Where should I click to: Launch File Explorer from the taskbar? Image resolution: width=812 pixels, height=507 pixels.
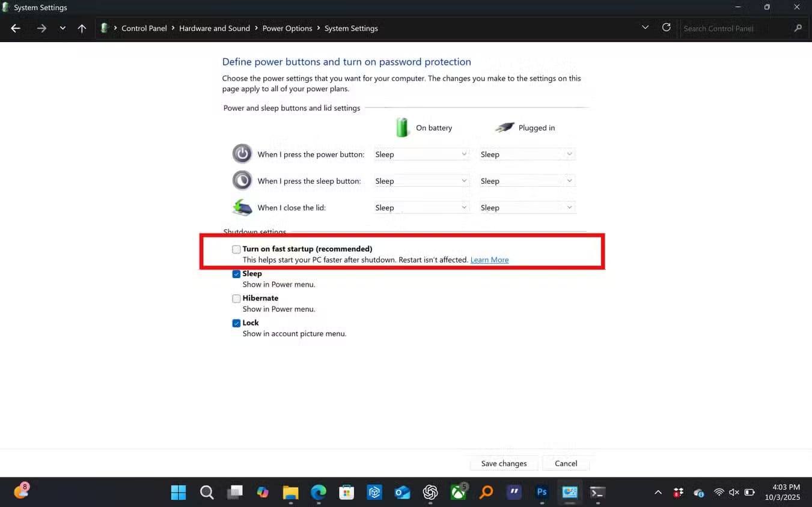pyautogui.click(x=290, y=492)
